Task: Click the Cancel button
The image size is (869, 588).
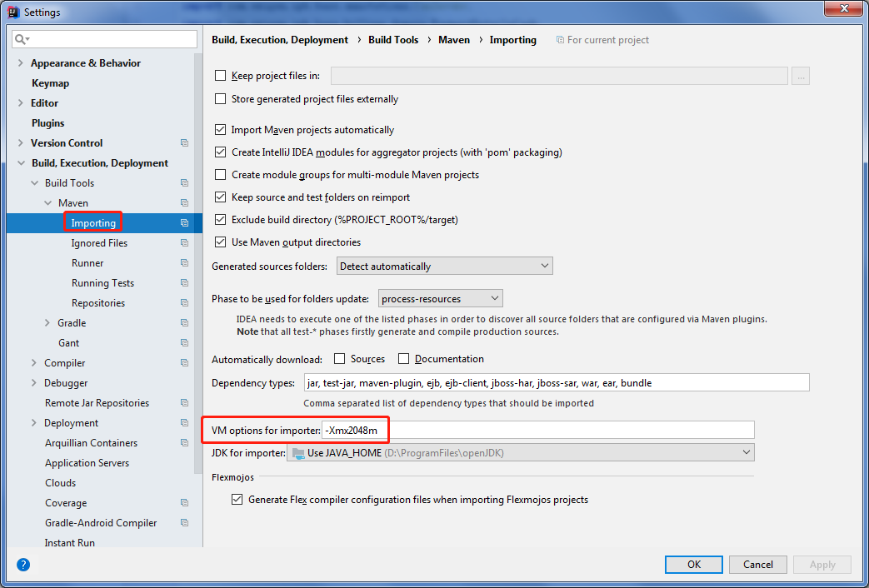Action: [758, 565]
